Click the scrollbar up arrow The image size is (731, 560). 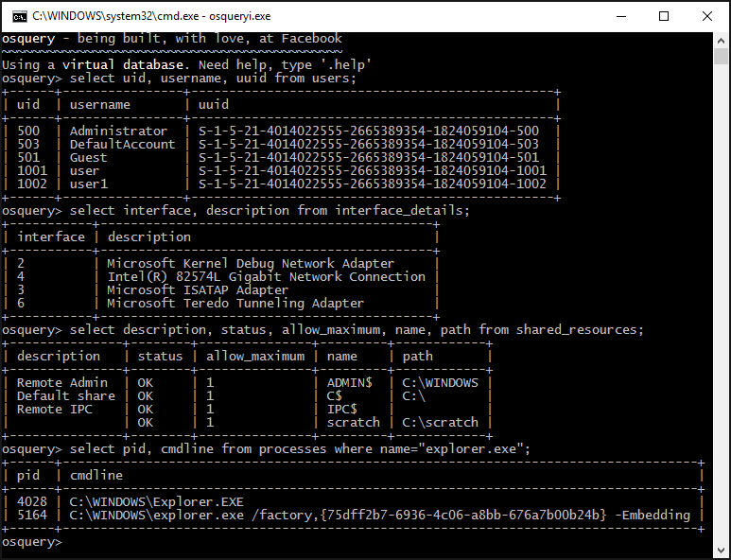click(x=721, y=40)
